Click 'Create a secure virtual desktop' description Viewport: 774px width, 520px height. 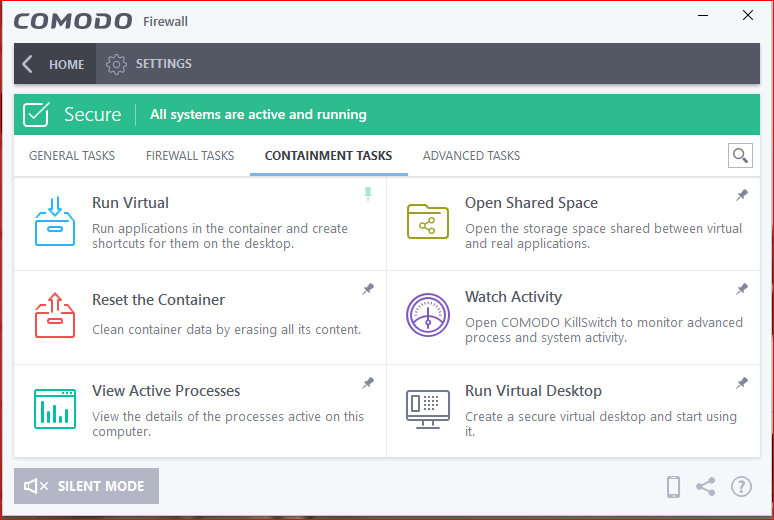[601, 424]
